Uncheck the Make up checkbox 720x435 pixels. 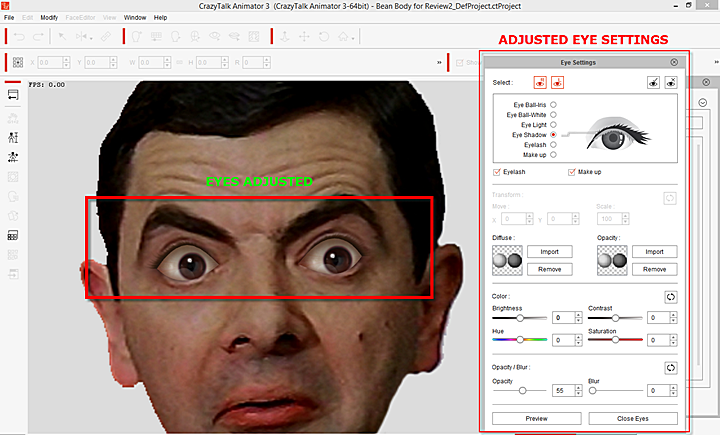[571, 172]
